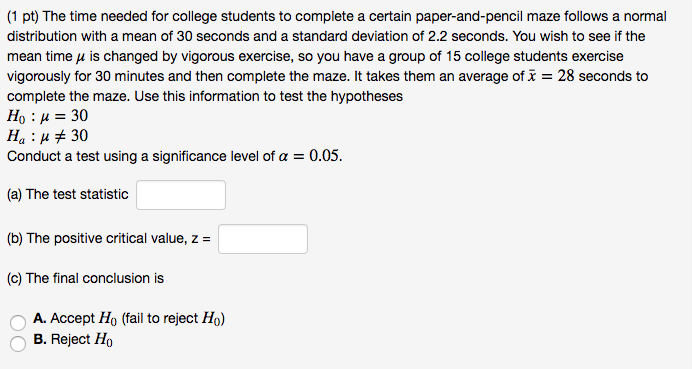Click the bold 'B.' option letter
Screen dimensions: 692x369
[40, 339]
